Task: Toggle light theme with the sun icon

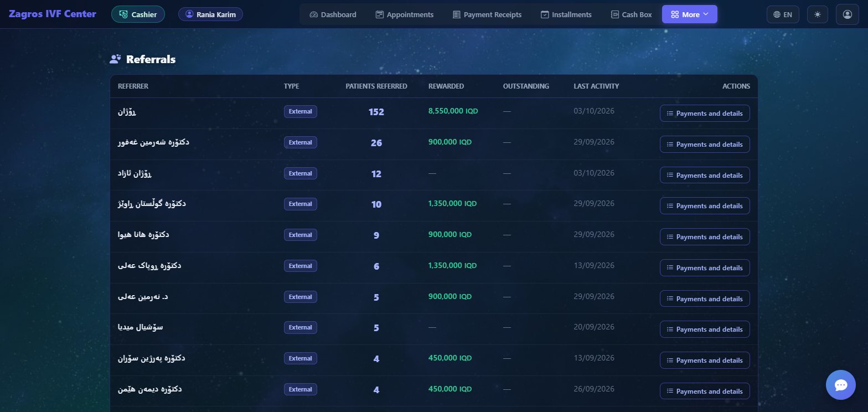Action: [818, 14]
